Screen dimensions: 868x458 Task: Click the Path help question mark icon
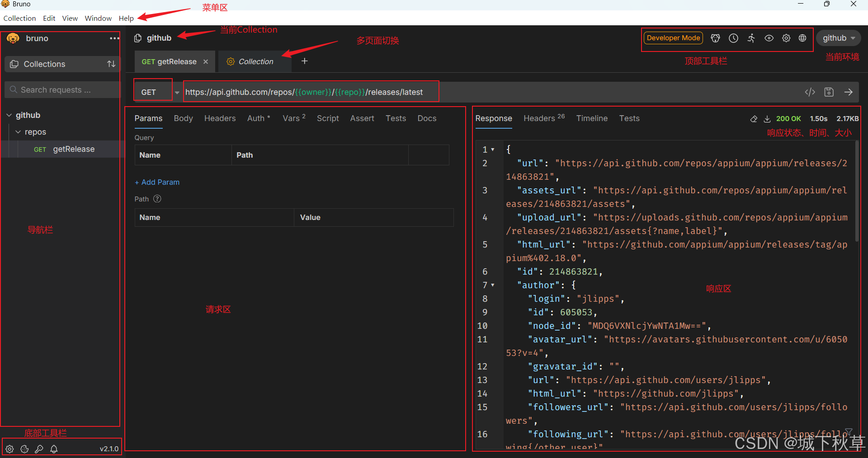coord(157,199)
